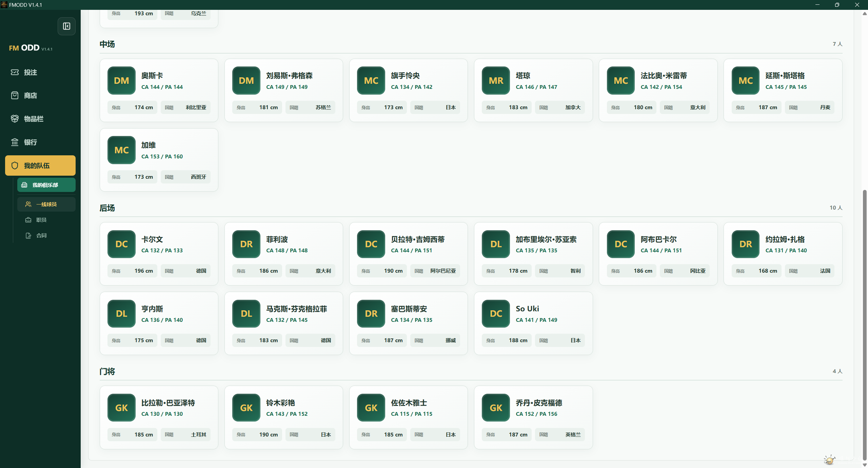Click 约拉姆·扎格's height 168 cm

768,271
